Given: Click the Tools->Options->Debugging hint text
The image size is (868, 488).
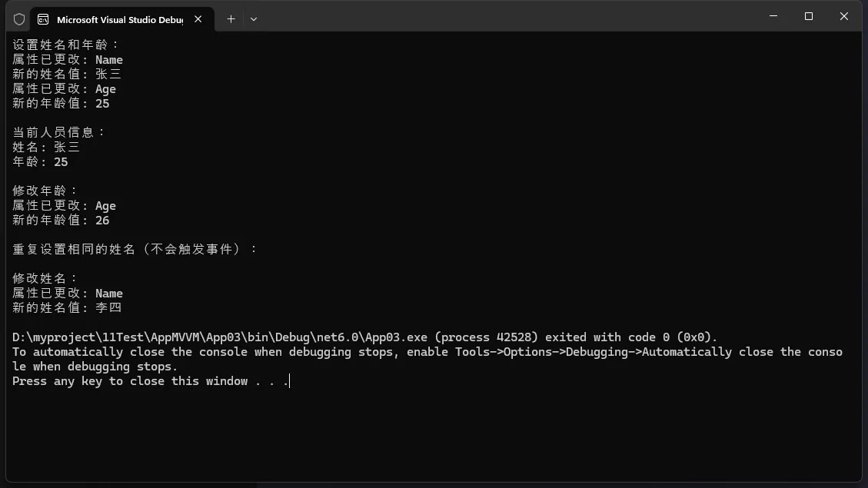Looking at the screenshot, I should point(569,351).
